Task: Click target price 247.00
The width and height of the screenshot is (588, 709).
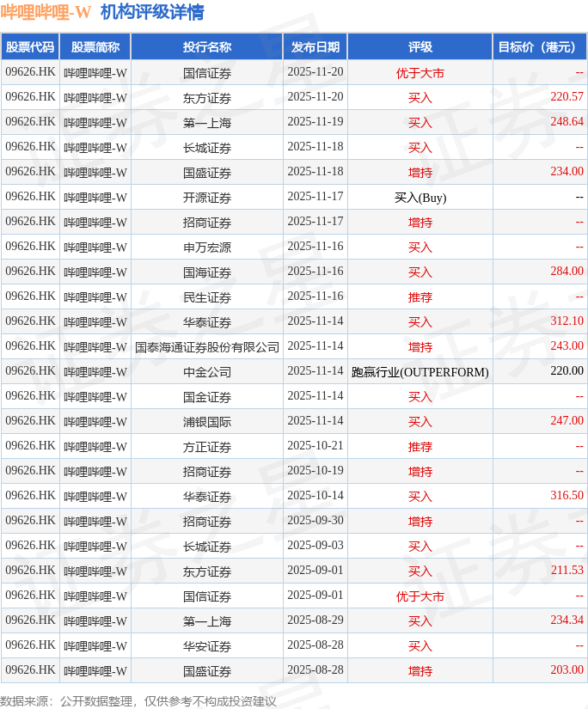Action: click(567, 420)
